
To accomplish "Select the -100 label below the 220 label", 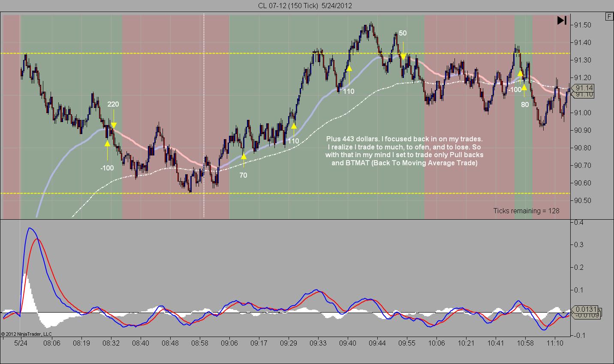I will click(x=107, y=168).
